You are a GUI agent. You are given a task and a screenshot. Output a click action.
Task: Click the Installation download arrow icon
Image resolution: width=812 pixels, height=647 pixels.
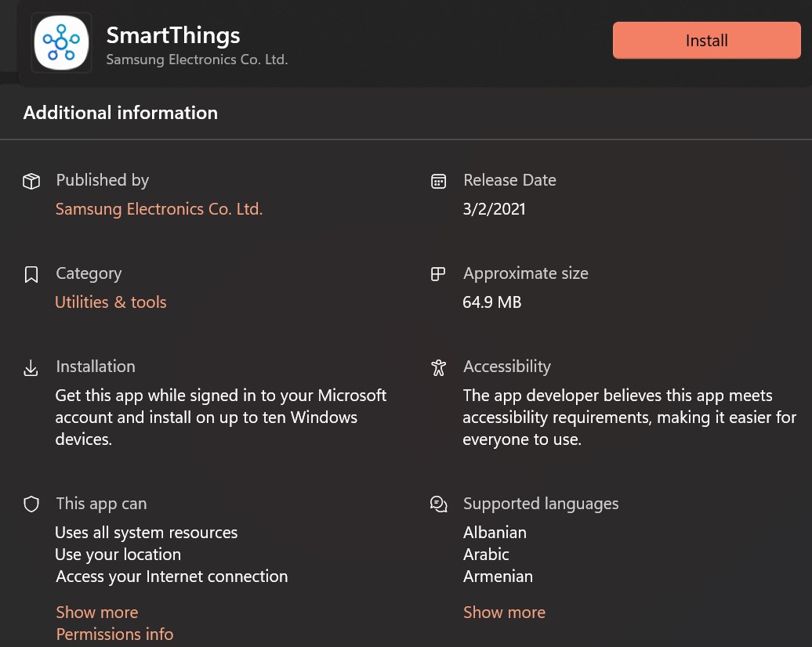pyautogui.click(x=31, y=367)
